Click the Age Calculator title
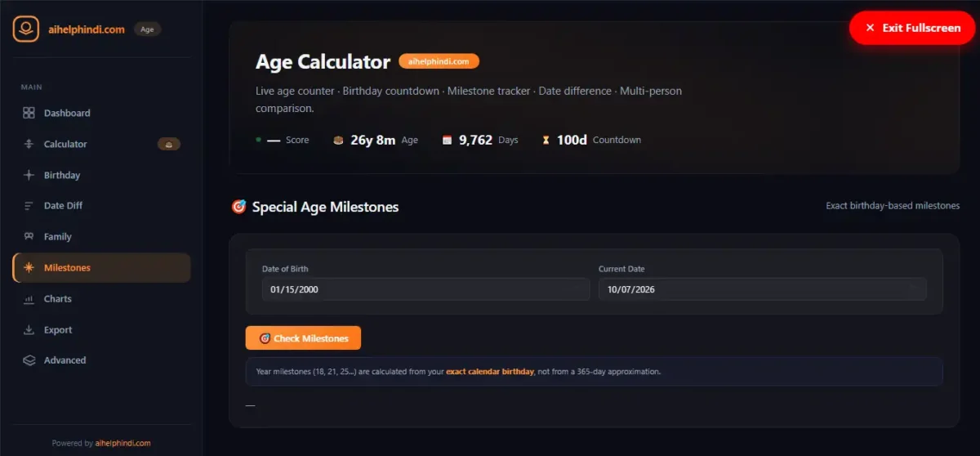Image resolution: width=980 pixels, height=456 pixels. point(323,62)
